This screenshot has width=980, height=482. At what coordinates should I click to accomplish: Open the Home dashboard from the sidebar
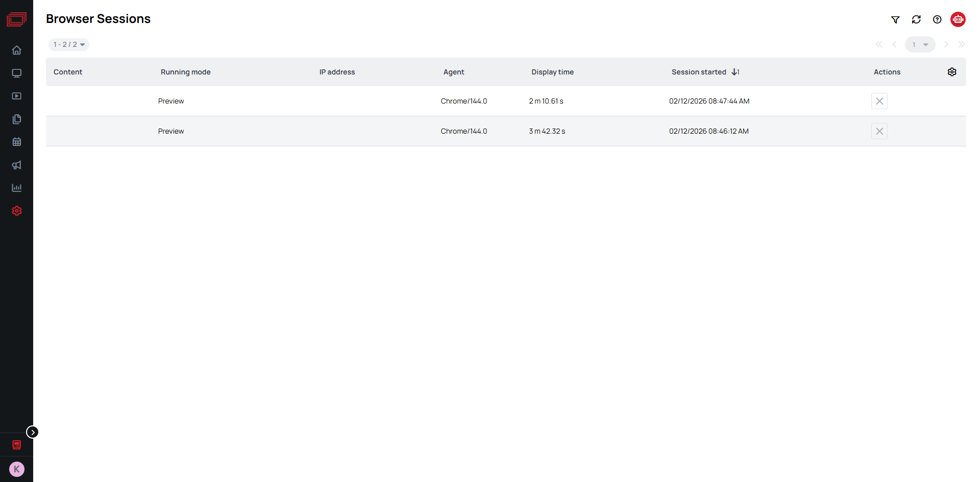tap(17, 50)
